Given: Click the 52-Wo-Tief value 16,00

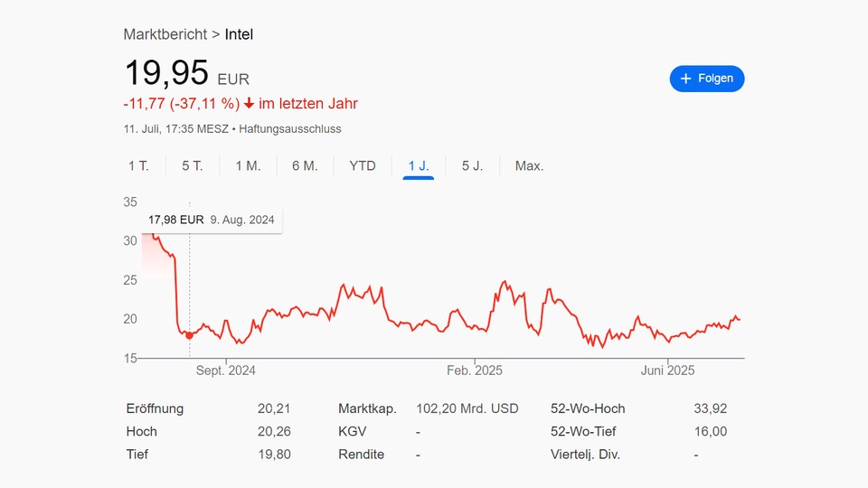Looking at the screenshot, I should coord(711,432).
